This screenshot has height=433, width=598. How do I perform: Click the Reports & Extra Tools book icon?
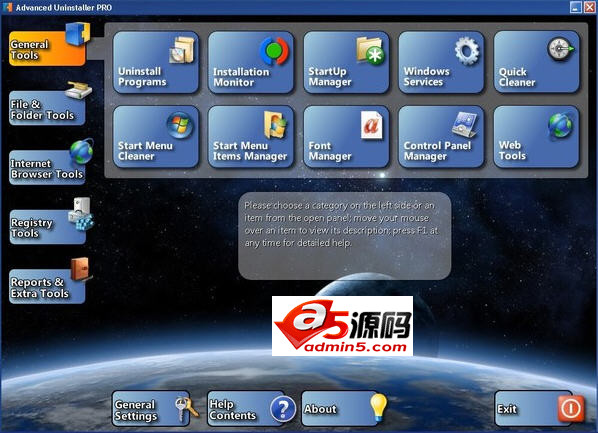point(81,269)
